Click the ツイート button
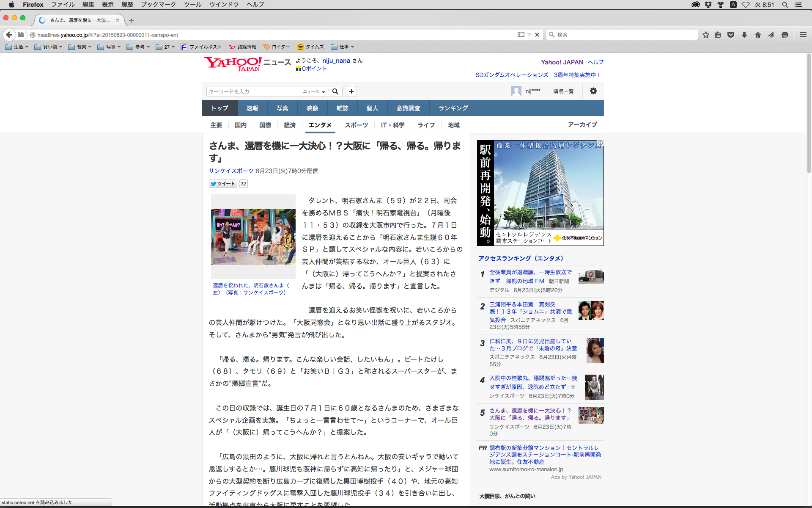 (223, 184)
